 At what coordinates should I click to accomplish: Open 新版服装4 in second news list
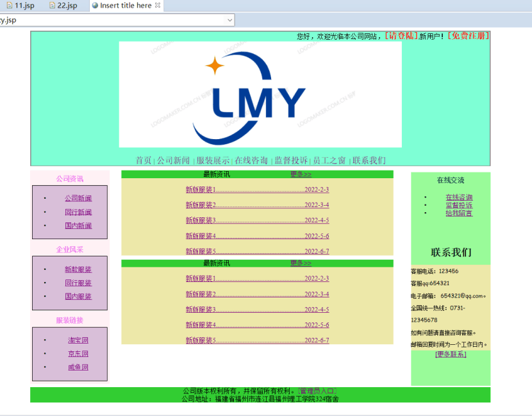257,325
